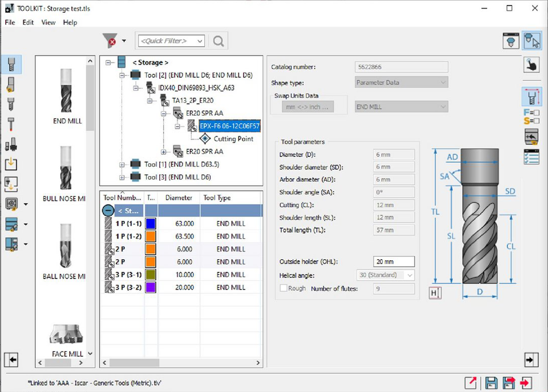Select the turning insert tool category icon
This screenshot has width=548, height=392.
click(x=10, y=85)
